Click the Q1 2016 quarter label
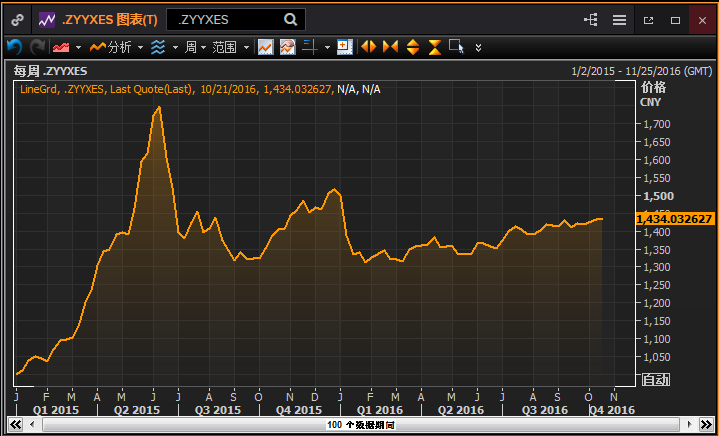 coord(380,410)
